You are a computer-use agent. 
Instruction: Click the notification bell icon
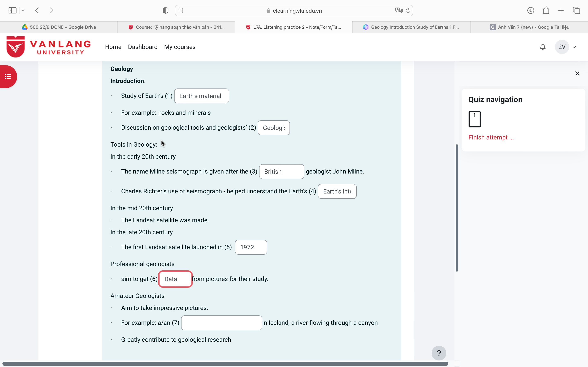pyautogui.click(x=543, y=47)
